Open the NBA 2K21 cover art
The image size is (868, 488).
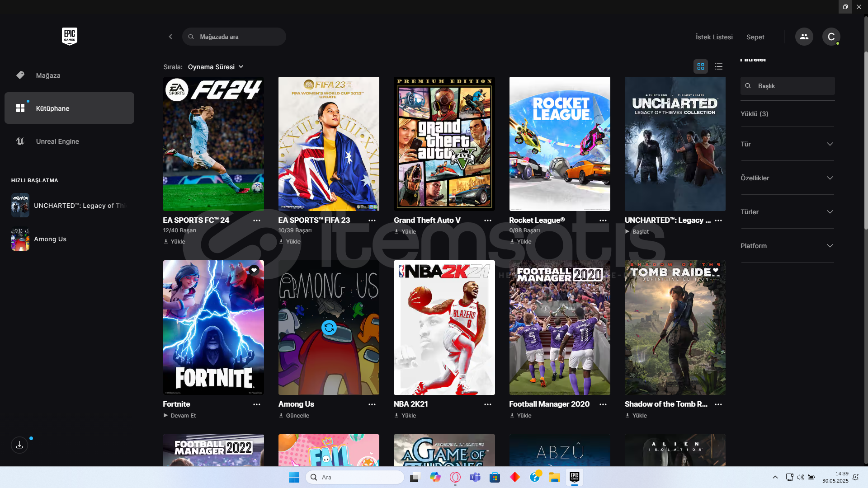click(x=444, y=328)
